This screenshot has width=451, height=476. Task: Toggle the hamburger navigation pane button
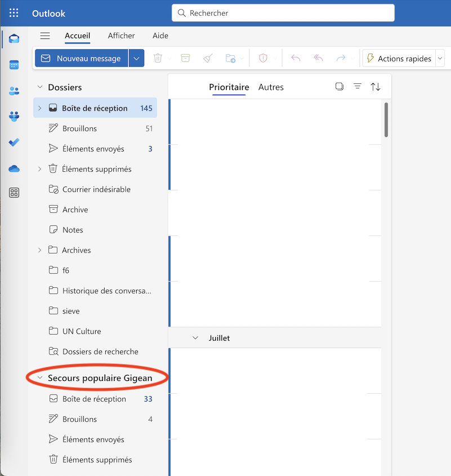[x=45, y=35]
